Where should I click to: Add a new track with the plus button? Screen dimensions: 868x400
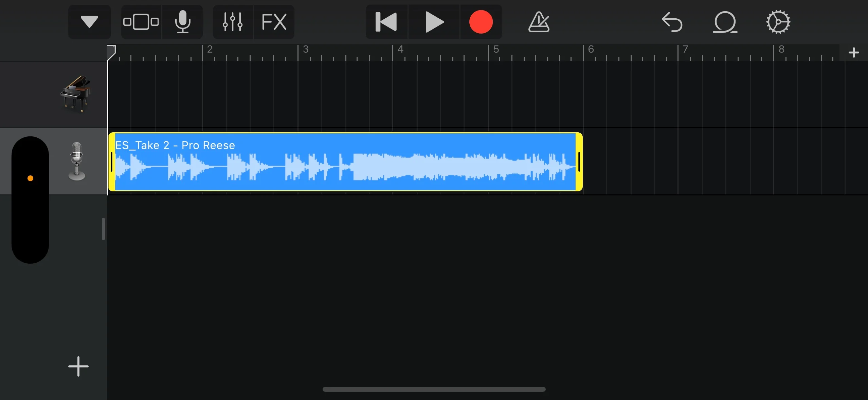click(x=77, y=366)
